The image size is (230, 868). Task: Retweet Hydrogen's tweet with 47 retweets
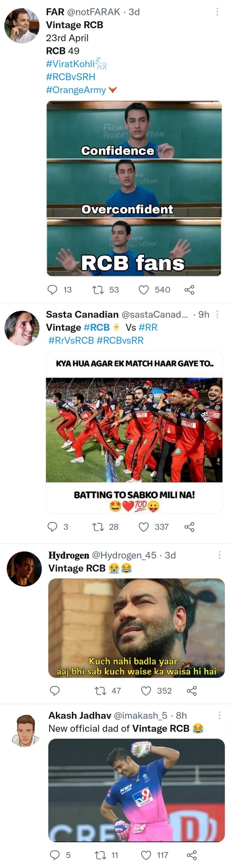click(100, 690)
